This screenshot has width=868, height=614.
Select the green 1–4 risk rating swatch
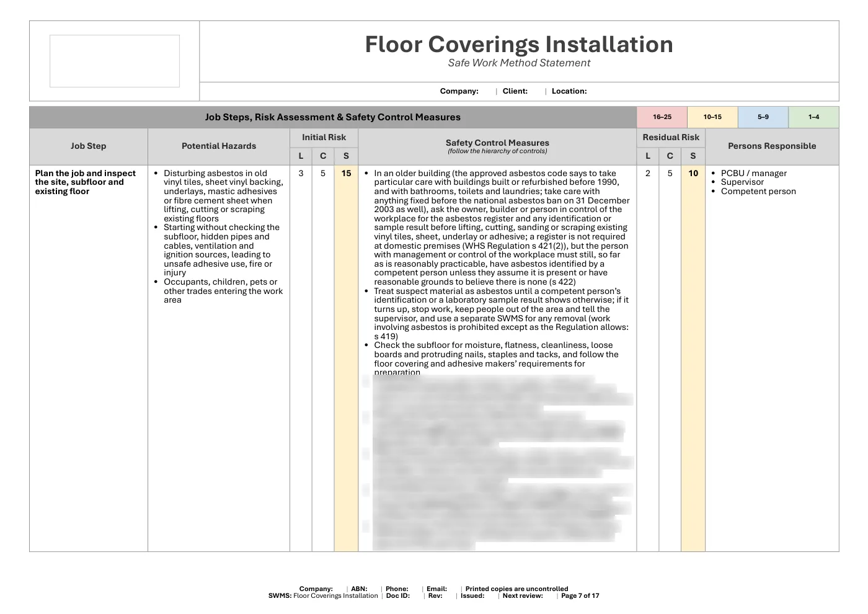813,117
